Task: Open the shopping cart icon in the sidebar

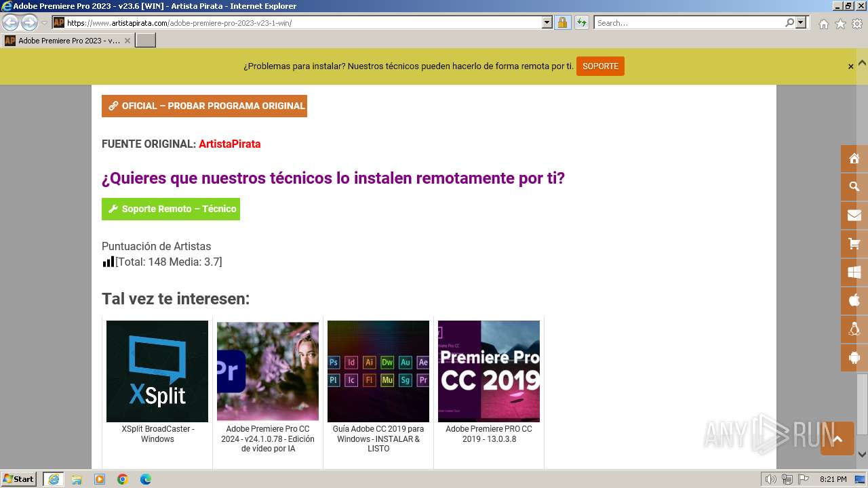Action: pos(854,244)
